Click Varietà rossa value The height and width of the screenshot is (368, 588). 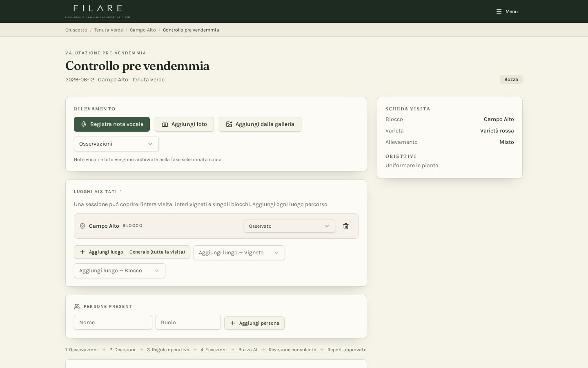(497, 131)
